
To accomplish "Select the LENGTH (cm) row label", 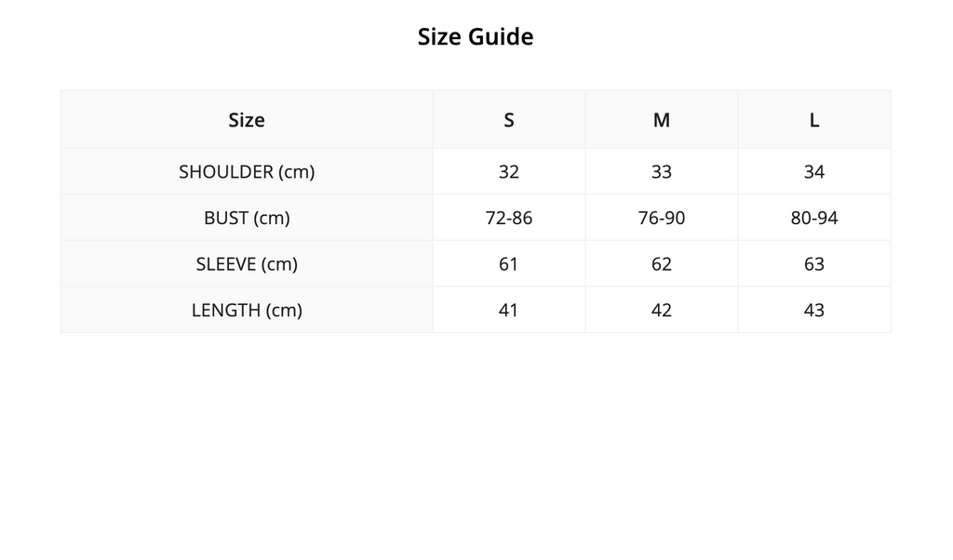I will 247,311.
